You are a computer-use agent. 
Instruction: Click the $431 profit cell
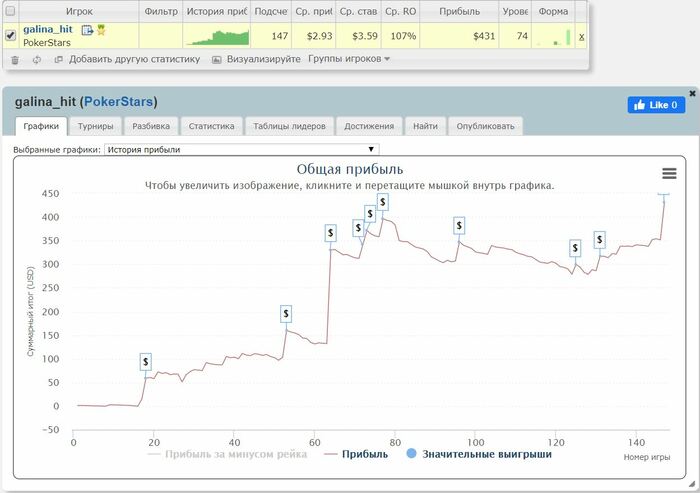(x=459, y=36)
